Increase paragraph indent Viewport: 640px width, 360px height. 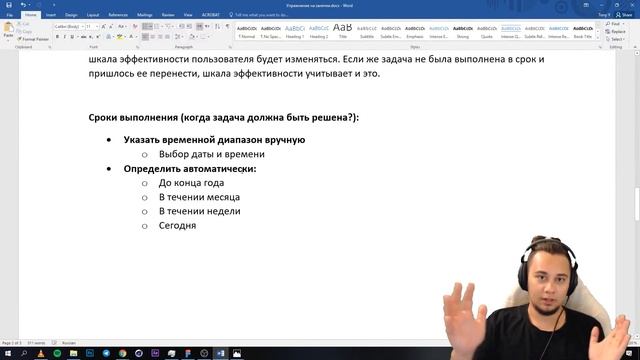pyautogui.click(x=189, y=27)
